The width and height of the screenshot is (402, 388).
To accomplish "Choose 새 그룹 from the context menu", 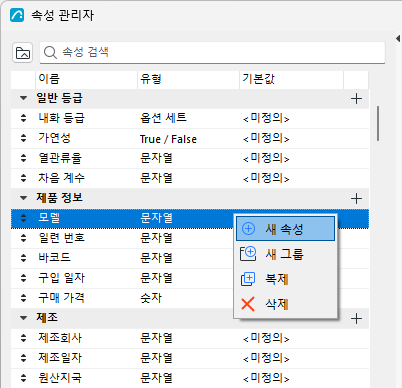I will [x=285, y=254].
